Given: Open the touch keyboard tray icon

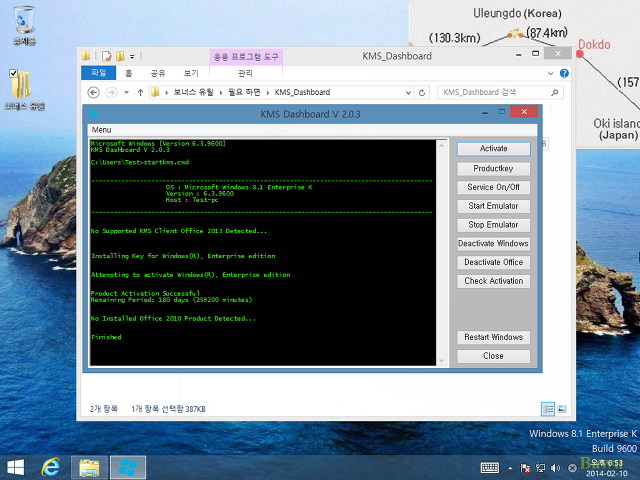Looking at the screenshot, I should pos(490,468).
